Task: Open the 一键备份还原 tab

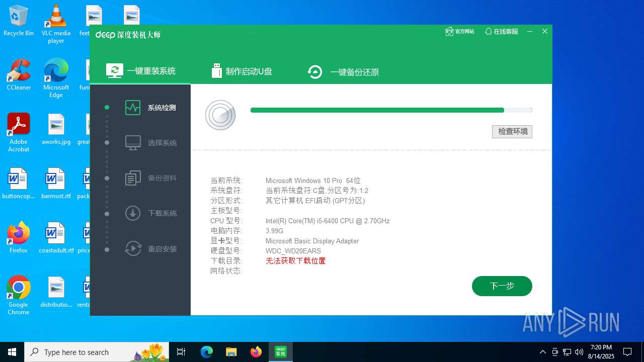Action: pos(343,72)
